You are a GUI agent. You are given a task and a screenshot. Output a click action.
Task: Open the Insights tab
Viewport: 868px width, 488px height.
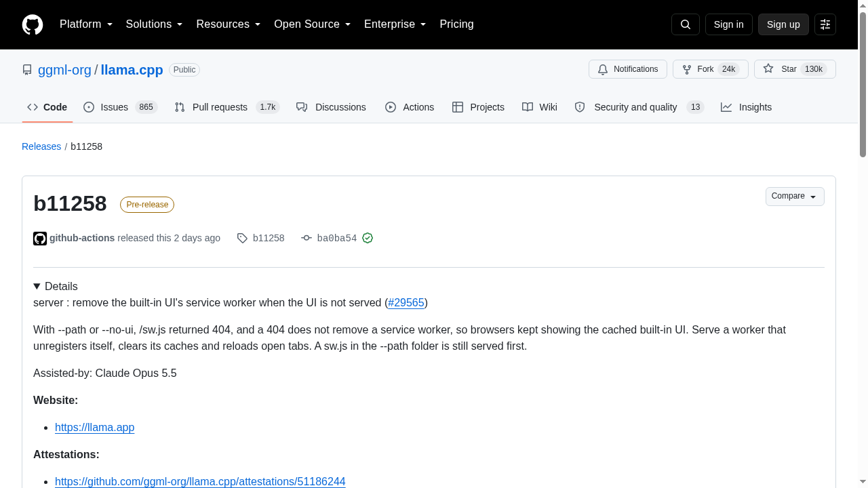[x=746, y=107]
